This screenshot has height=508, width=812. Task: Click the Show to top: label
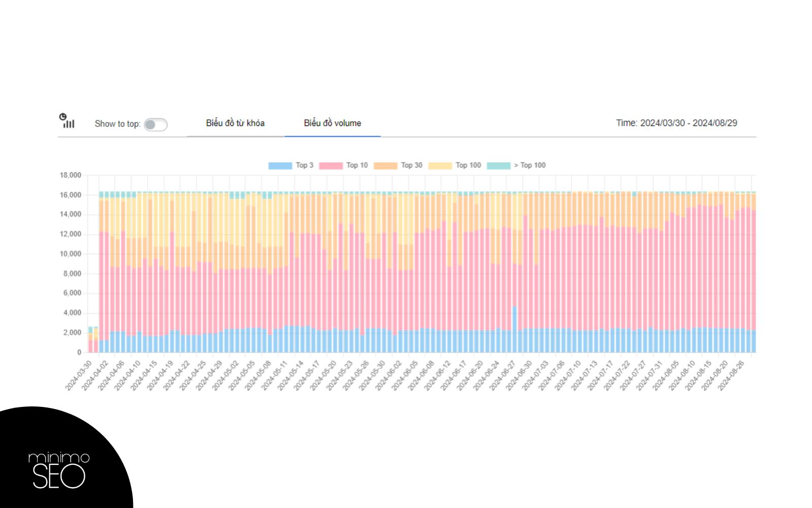(x=118, y=123)
